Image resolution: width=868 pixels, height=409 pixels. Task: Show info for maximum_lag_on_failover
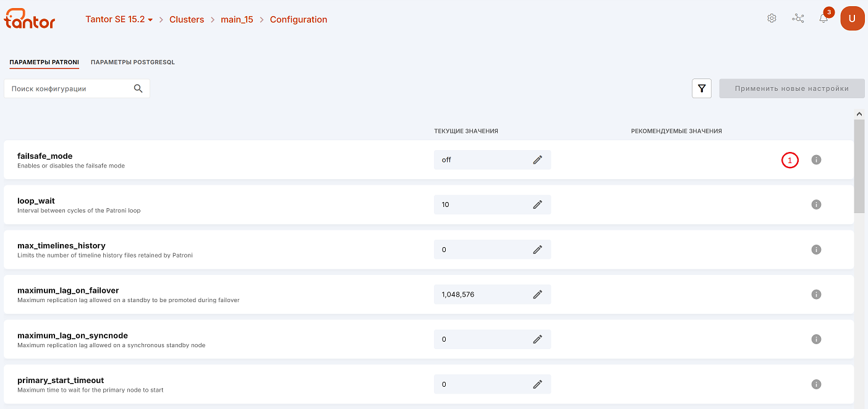tap(816, 295)
